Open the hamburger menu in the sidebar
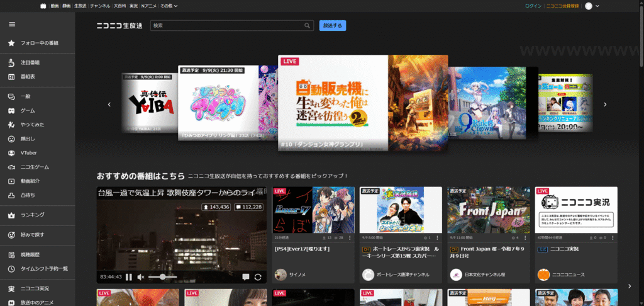This screenshot has height=306, width=644. [x=12, y=25]
